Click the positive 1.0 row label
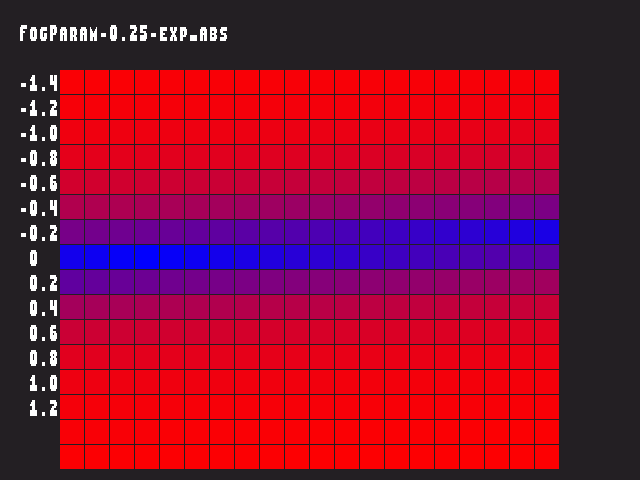The image size is (640, 480). [44, 383]
